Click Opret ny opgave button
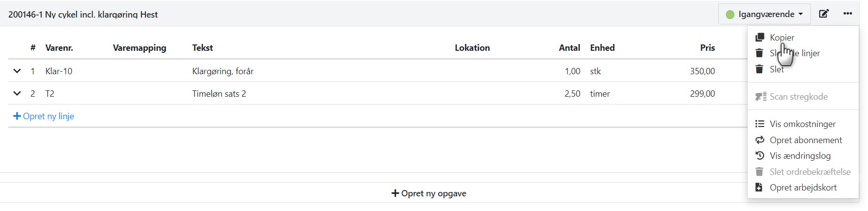Viewport: 868px width, 211px height. pos(429,193)
